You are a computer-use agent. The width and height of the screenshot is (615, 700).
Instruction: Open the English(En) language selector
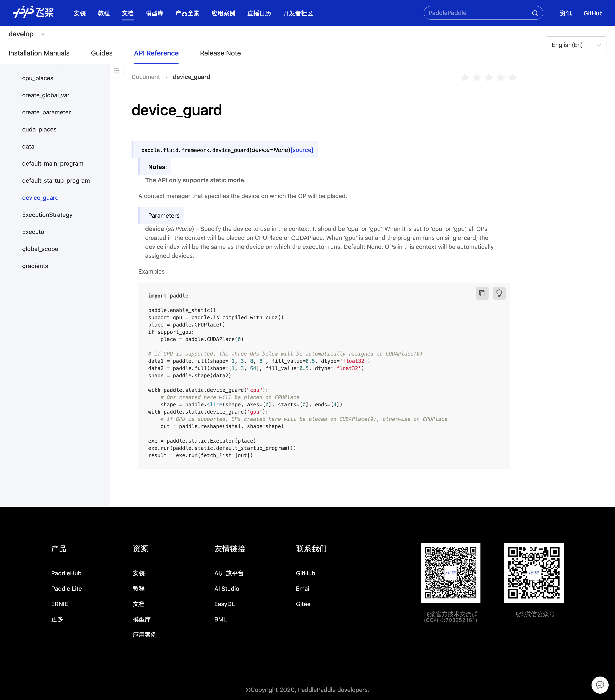point(576,45)
